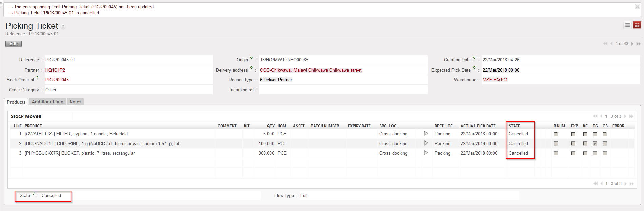Viewport: 644px width, 211px height.
Task: Sort stock moves by STATE column
Action: pyautogui.click(x=514, y=126)
